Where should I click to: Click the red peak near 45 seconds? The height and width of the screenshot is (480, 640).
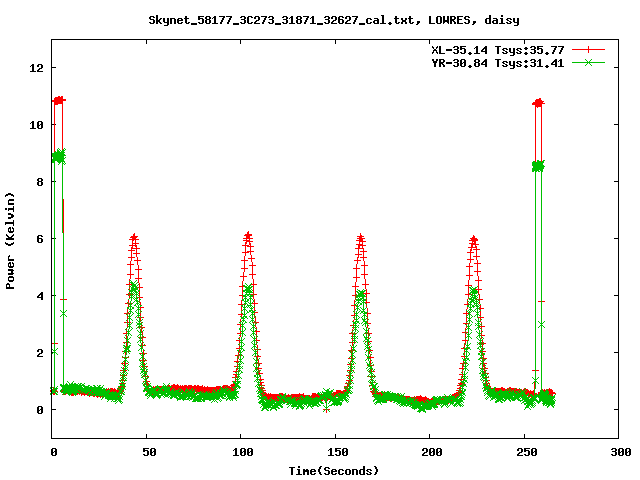(x=134, y=238)
